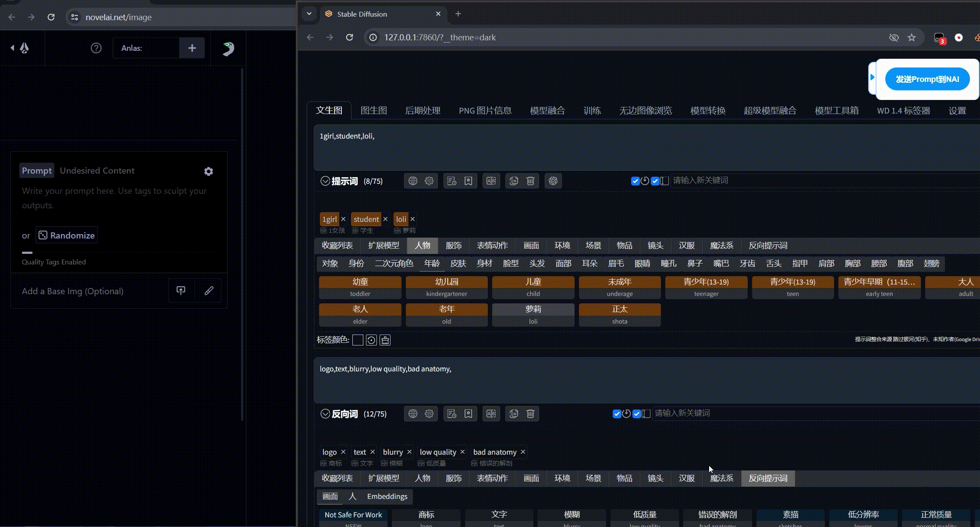Viewport: 980px width, 527px height.
Task: Click the copy icon in the 反向词 toolbar
Action: click(x=514, y=414)
